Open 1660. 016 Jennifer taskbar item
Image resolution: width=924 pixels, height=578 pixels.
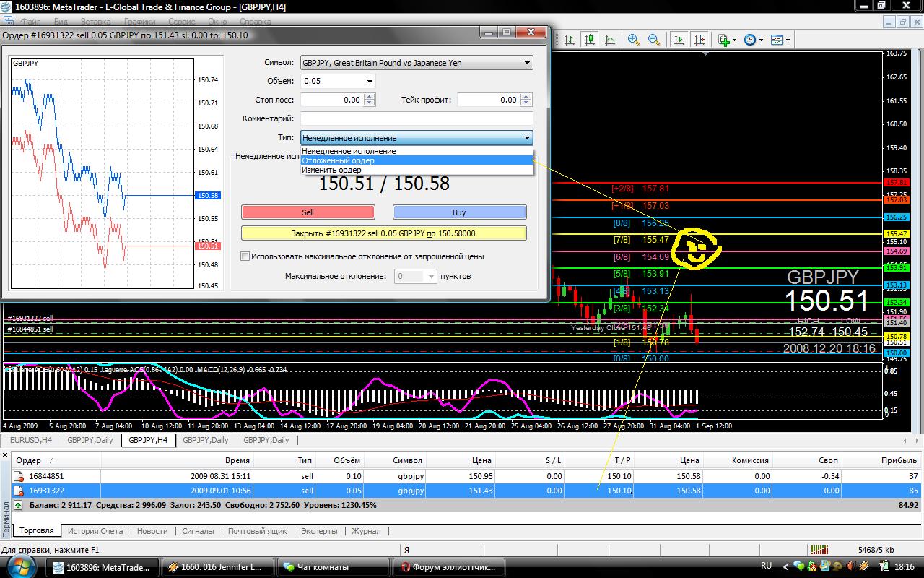(x=217, y=567)
